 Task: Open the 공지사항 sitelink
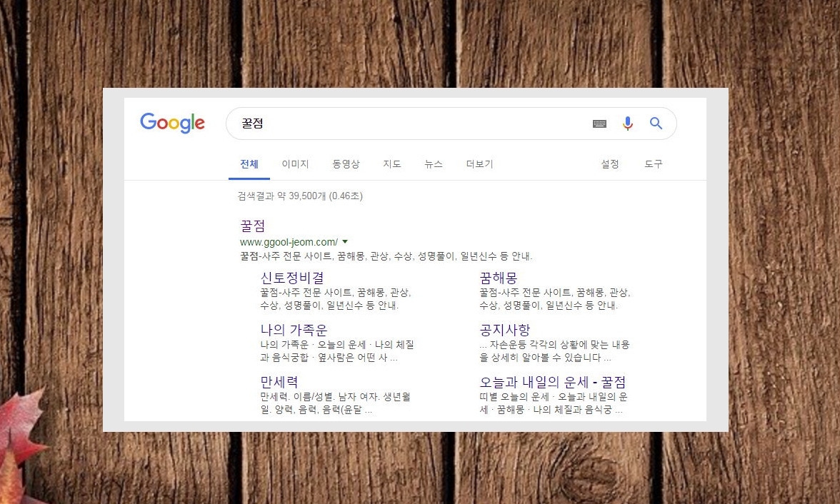tap(505, 330)
